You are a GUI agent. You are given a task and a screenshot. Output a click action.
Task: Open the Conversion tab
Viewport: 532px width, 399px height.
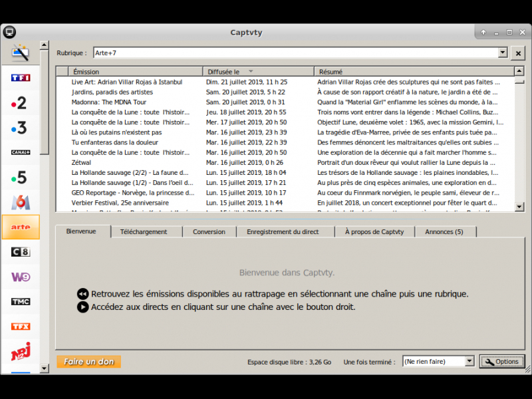click(x=209, y=231)
